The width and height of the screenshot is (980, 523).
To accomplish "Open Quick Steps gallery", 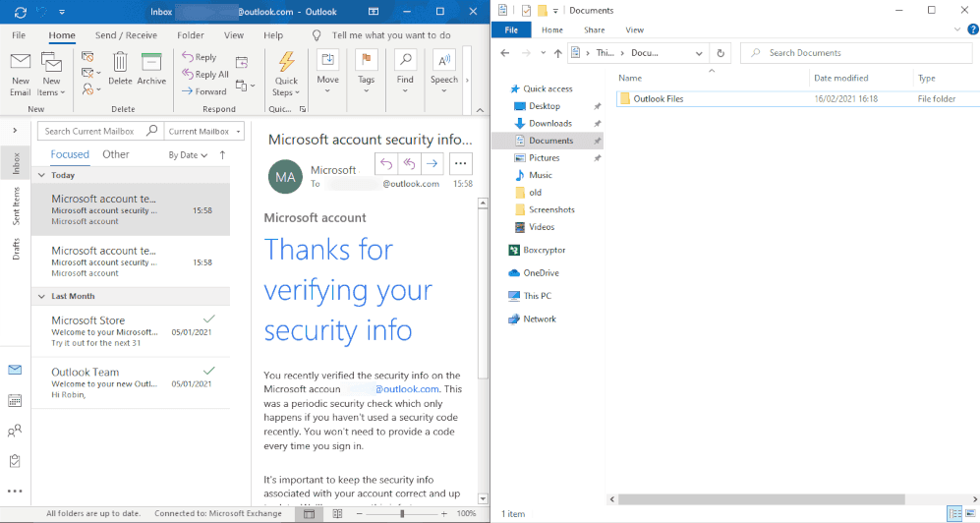I will tap(286, 75).
